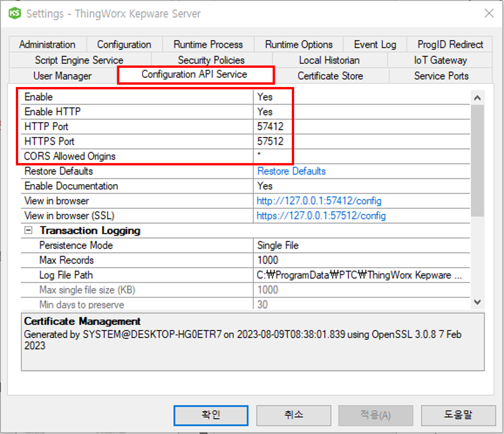Click the Certificate Management description text

243,340
